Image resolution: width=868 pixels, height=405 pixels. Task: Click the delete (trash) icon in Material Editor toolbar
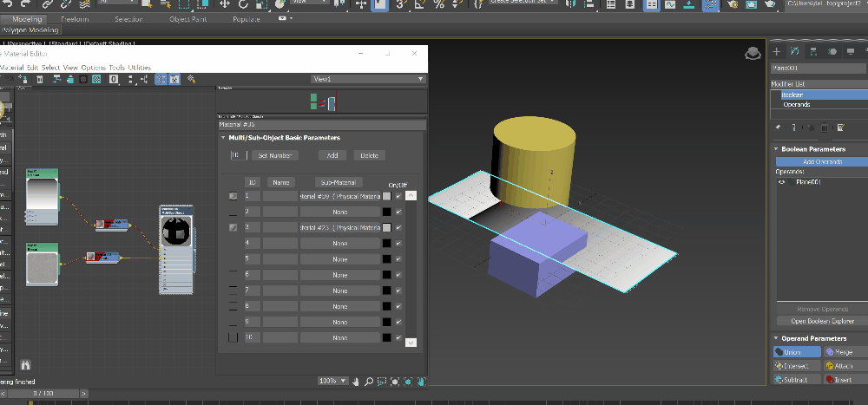tap(40, 80)
